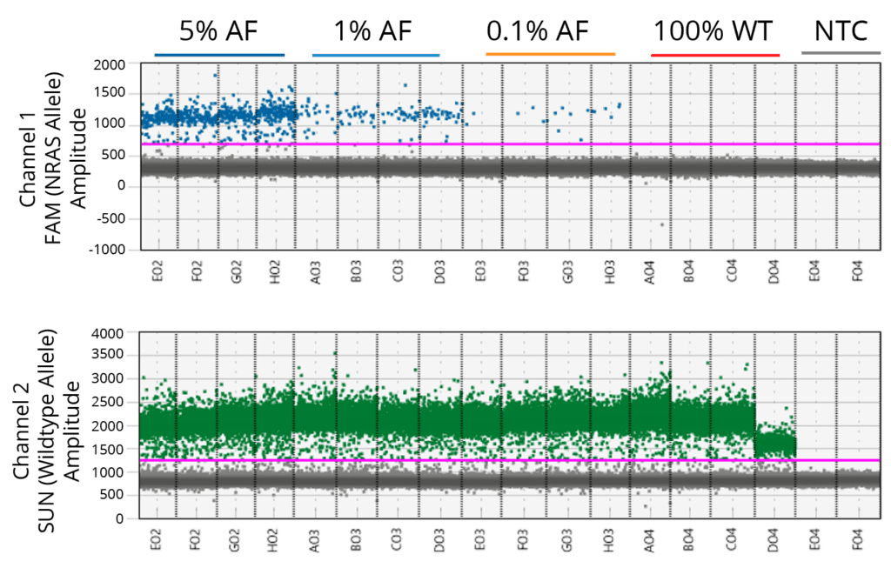This screenshot has width=891, height=588.
Task: Click the gray bar under NTC
Action: point(841,55)
